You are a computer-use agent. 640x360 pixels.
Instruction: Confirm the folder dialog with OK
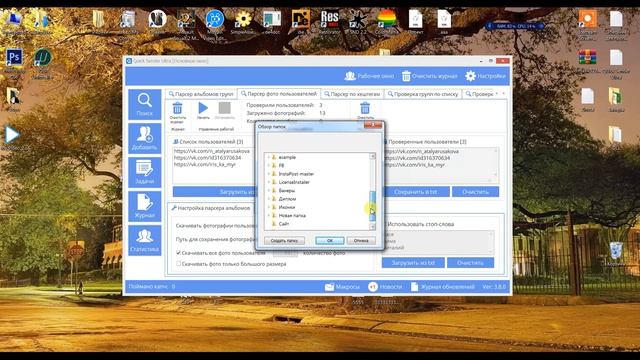tap(330, 241)
